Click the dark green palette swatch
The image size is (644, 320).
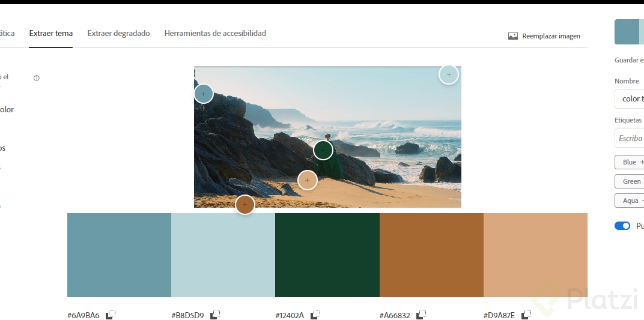[327, 255]
